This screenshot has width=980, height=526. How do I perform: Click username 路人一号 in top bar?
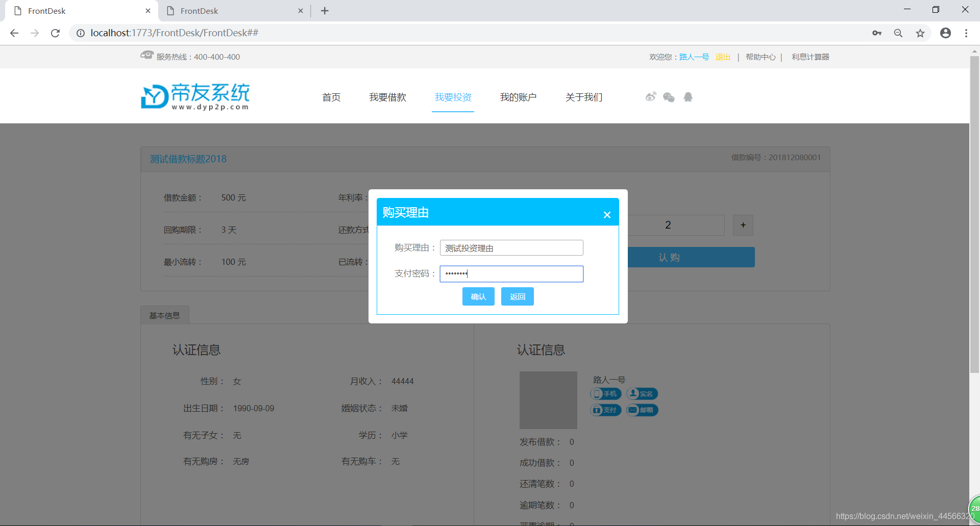pos(694,57)
